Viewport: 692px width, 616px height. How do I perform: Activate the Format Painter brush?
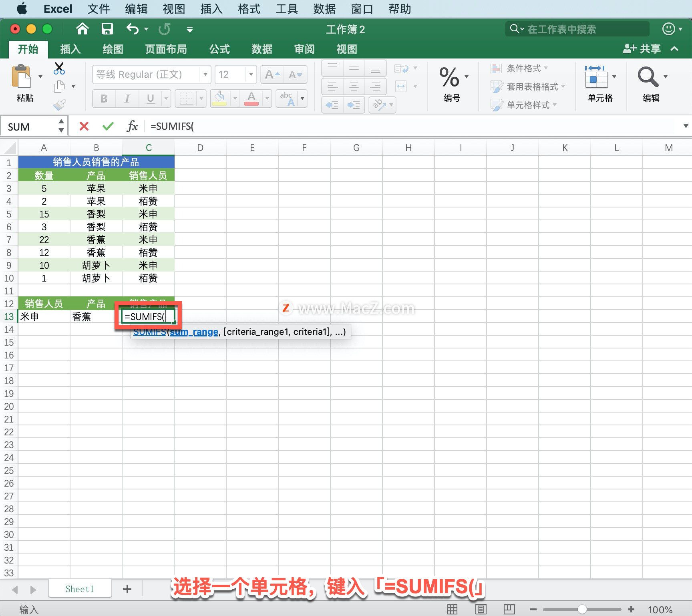click(59, 105)
